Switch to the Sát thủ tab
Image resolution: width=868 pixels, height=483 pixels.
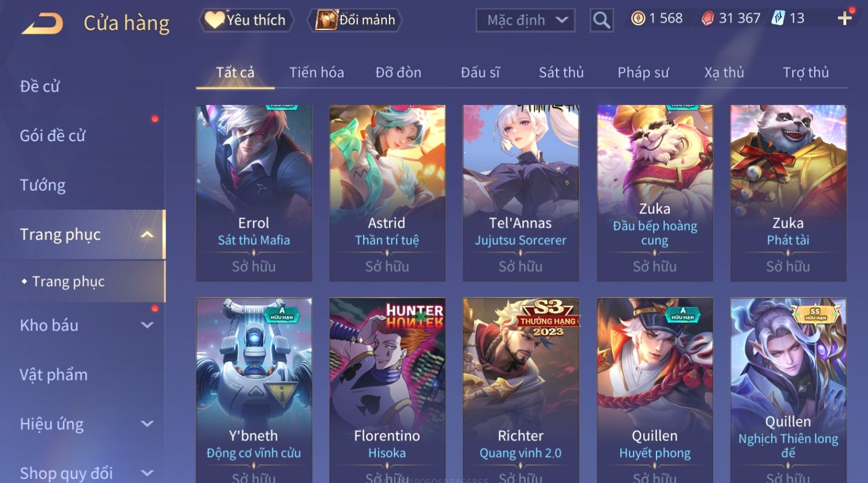[561, 73]
